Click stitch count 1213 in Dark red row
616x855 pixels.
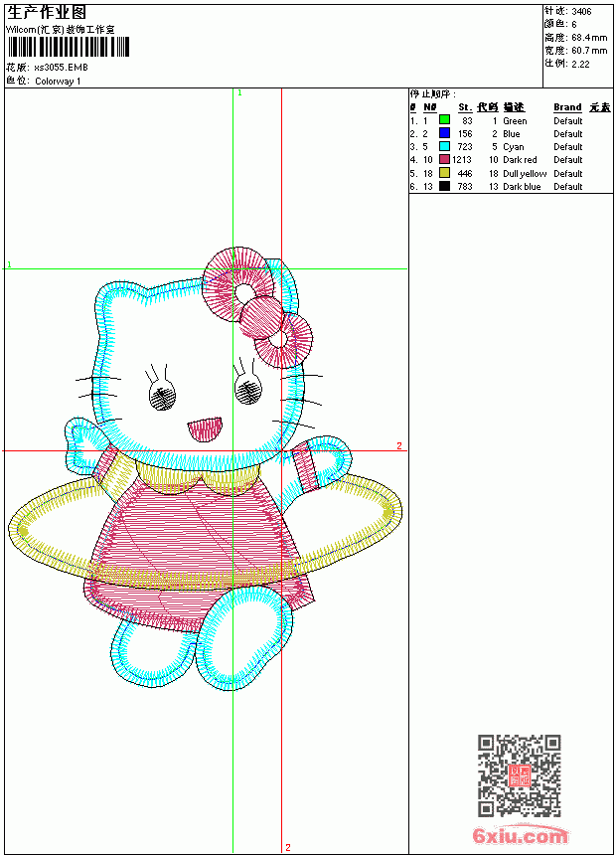pos(462,160)
